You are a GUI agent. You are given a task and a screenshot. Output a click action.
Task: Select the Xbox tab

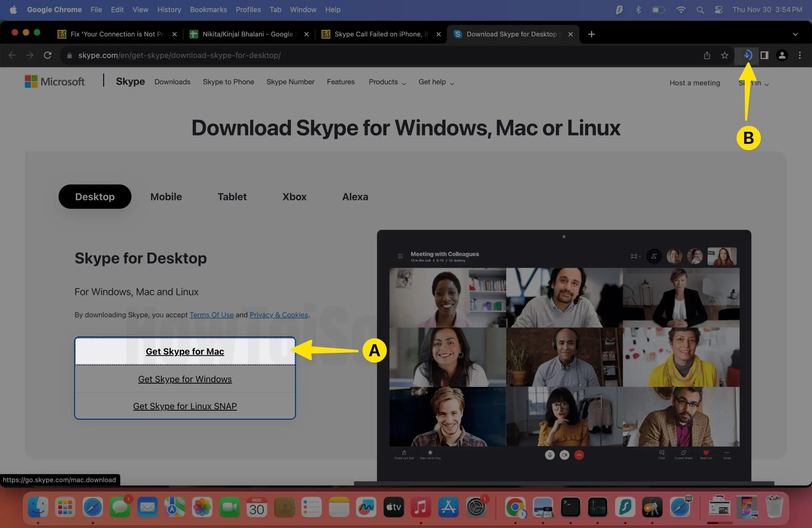(294, 197)
